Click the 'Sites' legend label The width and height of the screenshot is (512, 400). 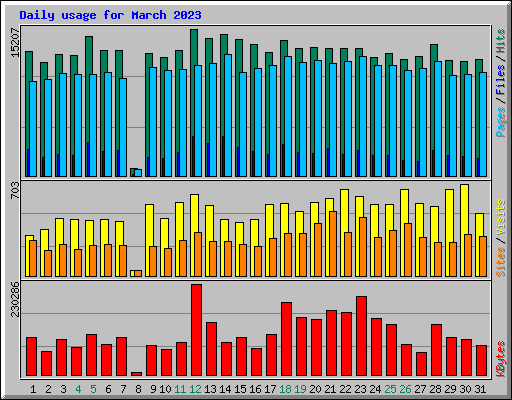point(501,262)
